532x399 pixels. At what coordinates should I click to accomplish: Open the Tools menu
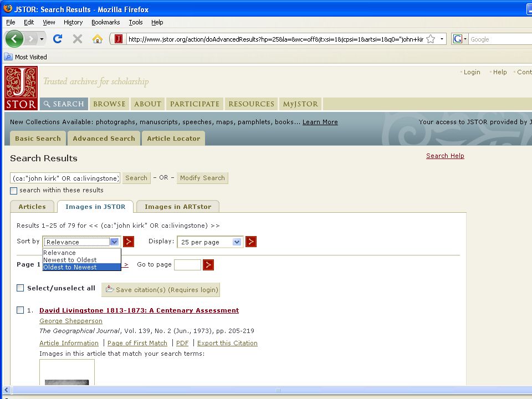tap(136, 22)
